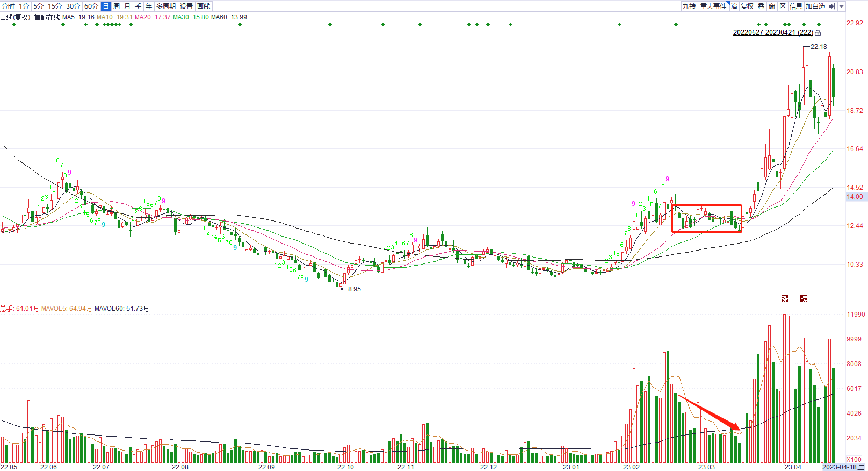Screen dimensions: 868x471
Task: Click the 窗 multi-window icon
Action: [x=772, y=6]
